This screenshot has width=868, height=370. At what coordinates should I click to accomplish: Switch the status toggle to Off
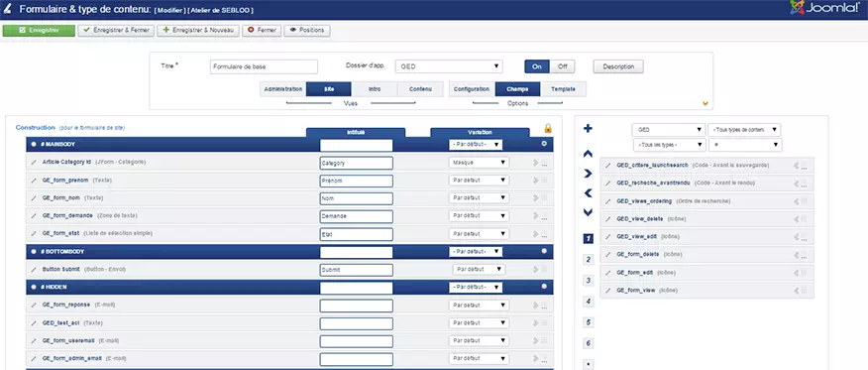pyautogui.click(x=563, y=66)
